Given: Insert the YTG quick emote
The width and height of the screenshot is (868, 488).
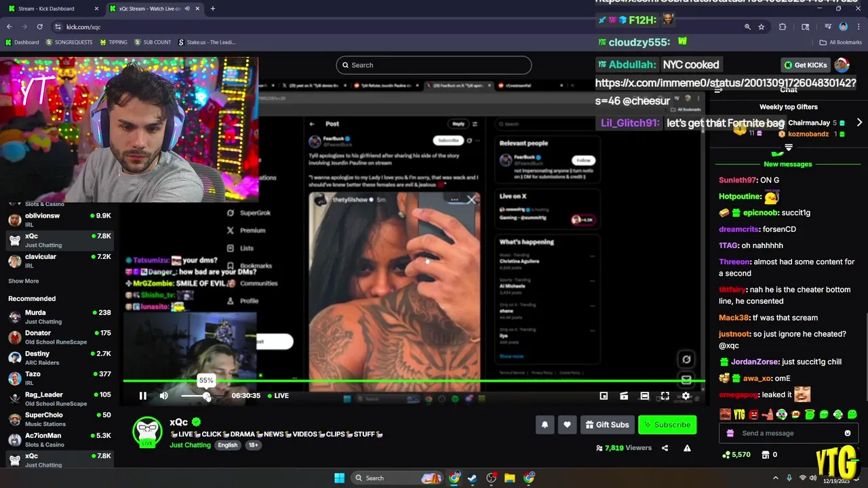Looking at the screenshot, I should pos(739,414).
